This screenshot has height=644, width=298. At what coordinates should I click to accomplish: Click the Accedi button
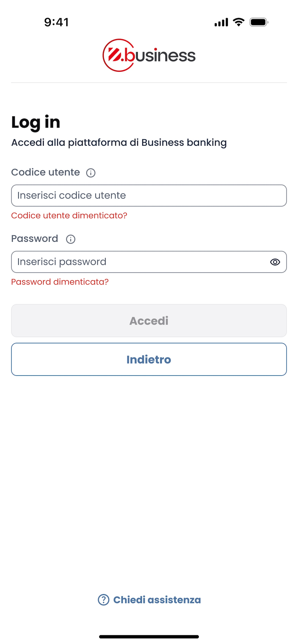149,321
